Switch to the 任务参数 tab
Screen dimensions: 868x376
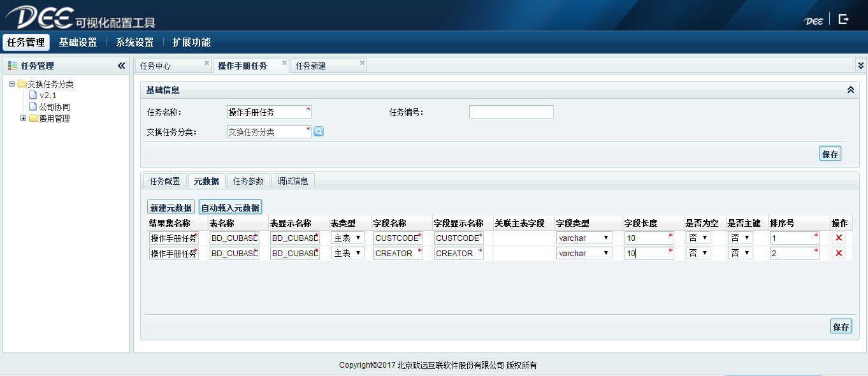248,181
